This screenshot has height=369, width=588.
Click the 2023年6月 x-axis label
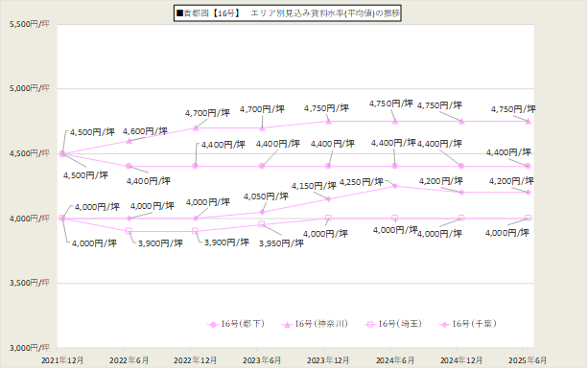[x=262, y=360]
